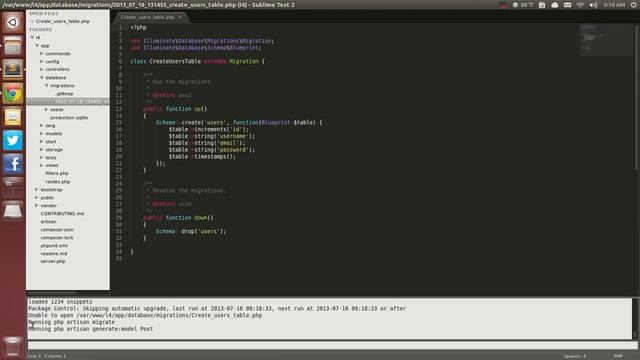
Task: Open the Wi-Fi network indicator
Action: click(580, 5)
